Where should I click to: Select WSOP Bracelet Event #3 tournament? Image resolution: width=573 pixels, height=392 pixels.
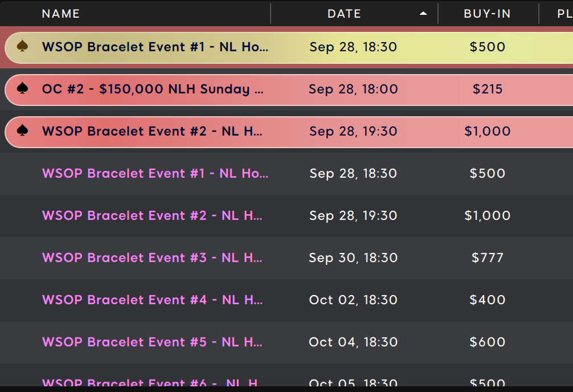152,258
